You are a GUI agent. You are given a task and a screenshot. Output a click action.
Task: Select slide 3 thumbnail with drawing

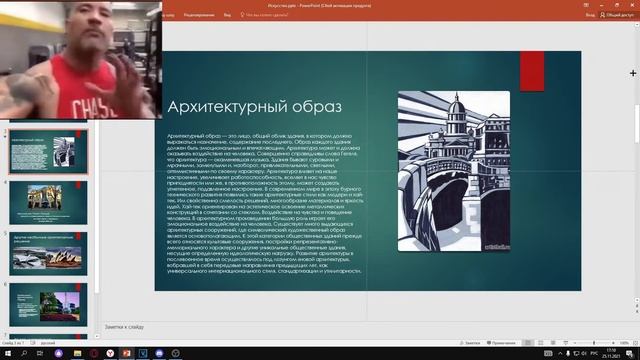pyautogui.click(x=48, y=151)
